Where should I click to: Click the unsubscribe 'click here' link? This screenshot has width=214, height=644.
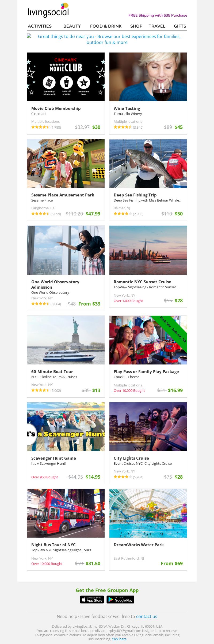click(119, 639)
